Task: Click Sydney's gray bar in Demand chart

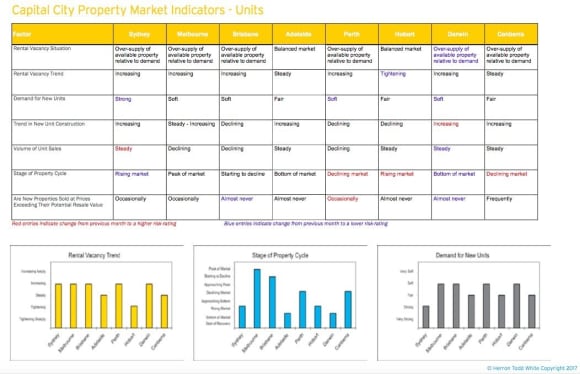Action: pyautogui.click(x=426, y=317)
